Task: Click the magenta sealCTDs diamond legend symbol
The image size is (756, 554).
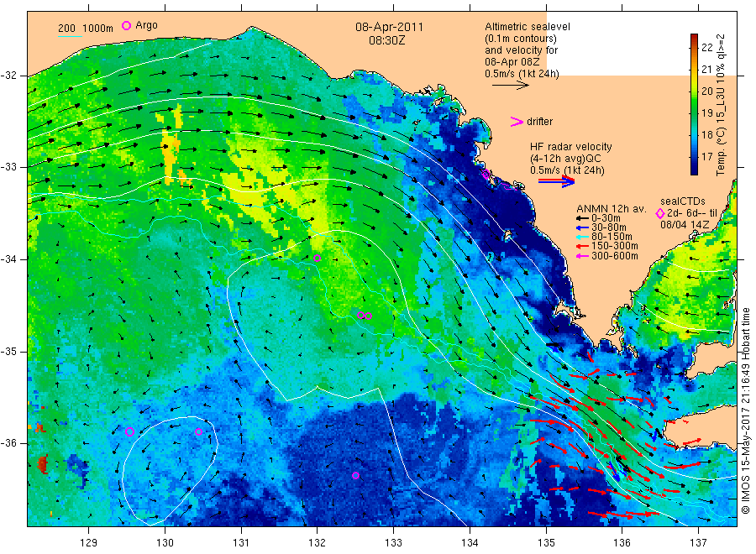Action: click(660, 213)
